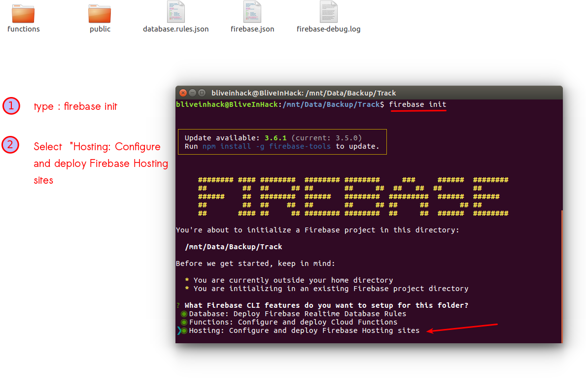Click the terminal title bar text

[304, 93]
